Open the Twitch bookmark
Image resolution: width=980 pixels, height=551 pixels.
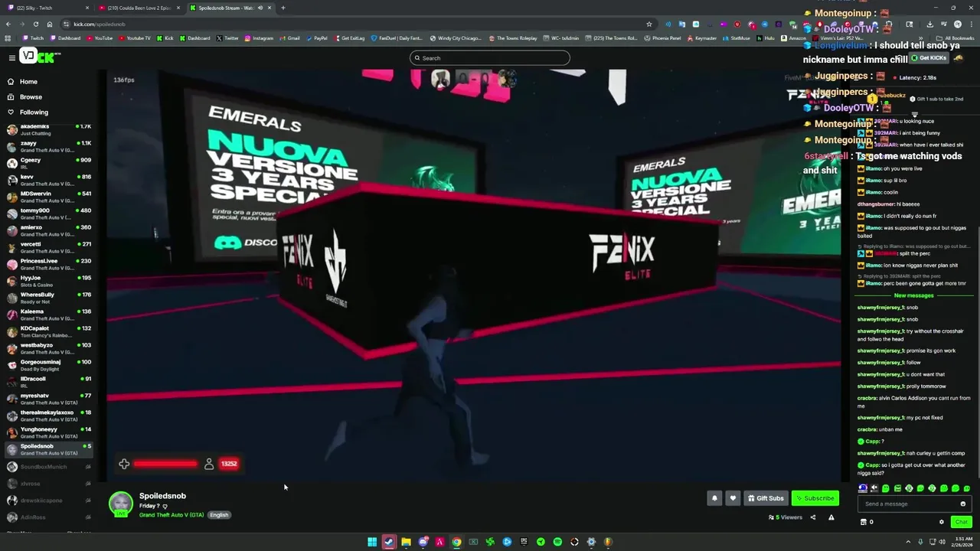point(33,37)
